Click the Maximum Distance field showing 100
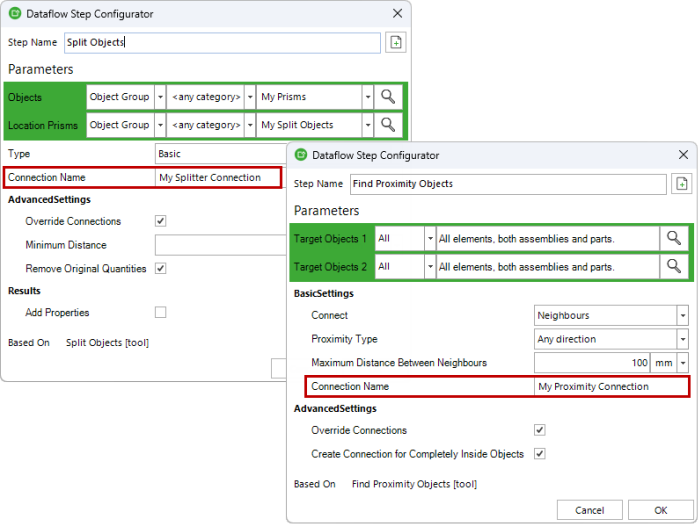 coord(592,363)
